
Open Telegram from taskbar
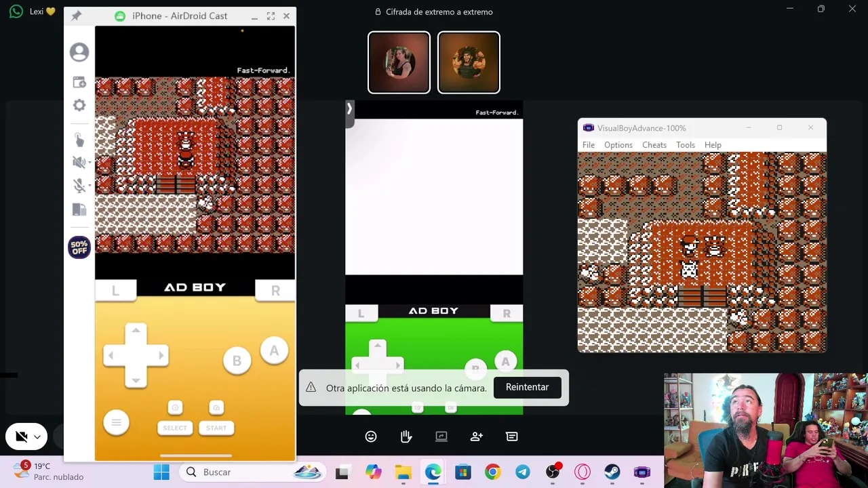pyautogui.click(x=523, y=472)
